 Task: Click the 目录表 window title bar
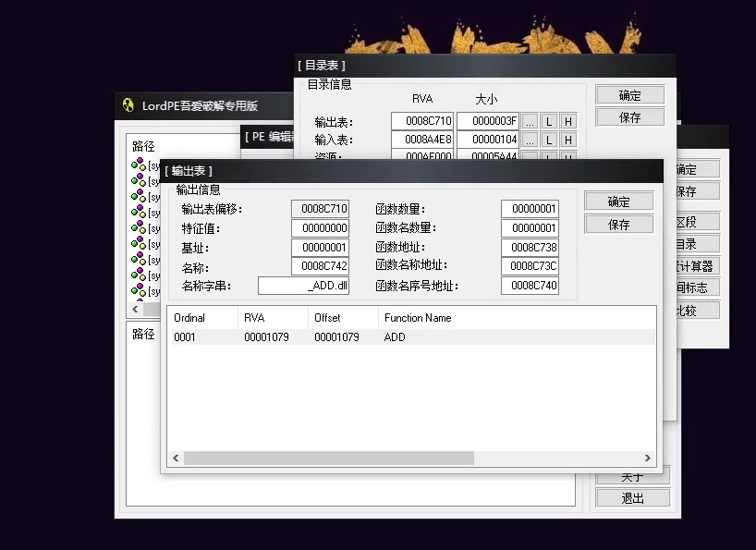[485, 65]
